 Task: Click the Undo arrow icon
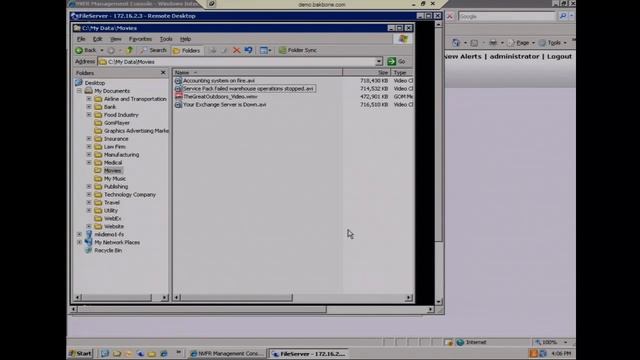(x=248, y=50)
